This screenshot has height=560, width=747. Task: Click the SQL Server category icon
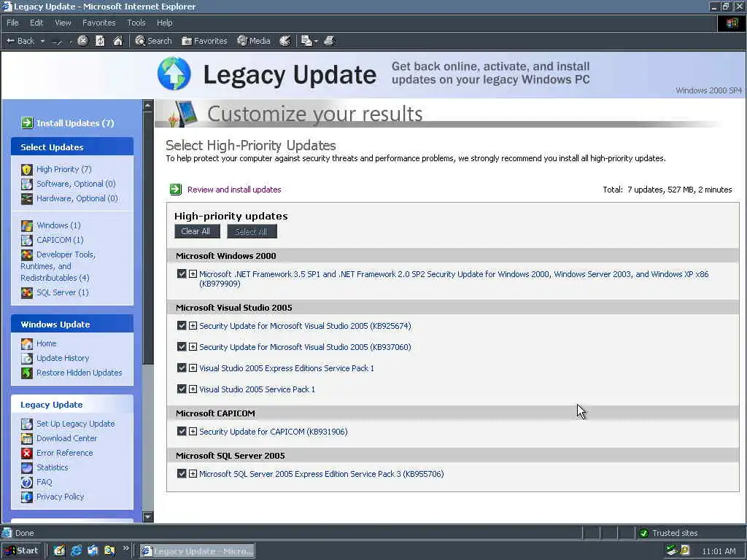(27, 292)
